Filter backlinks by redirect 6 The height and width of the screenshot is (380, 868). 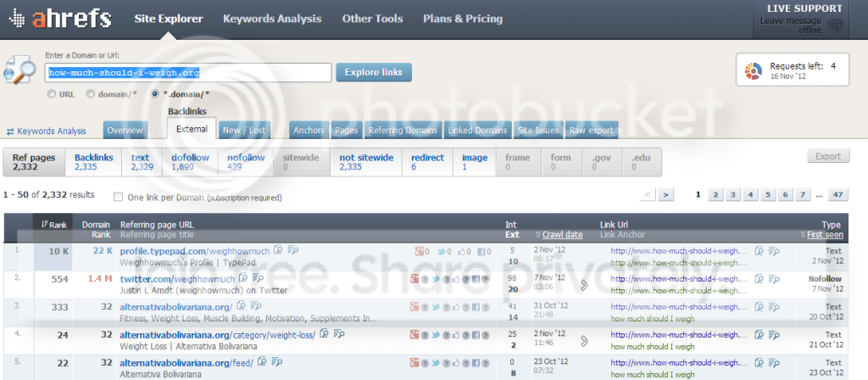coord(427,162)
